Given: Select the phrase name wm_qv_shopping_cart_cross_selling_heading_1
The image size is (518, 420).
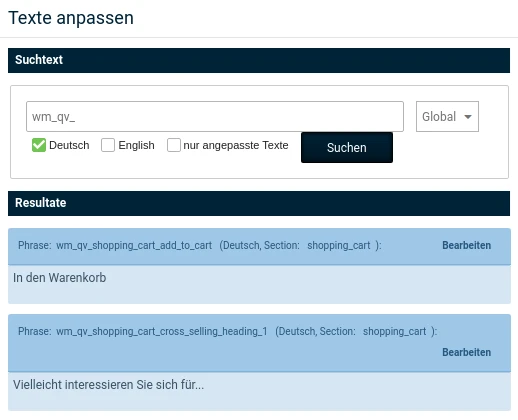Looking at the screenshot, I should coord(162,331).
